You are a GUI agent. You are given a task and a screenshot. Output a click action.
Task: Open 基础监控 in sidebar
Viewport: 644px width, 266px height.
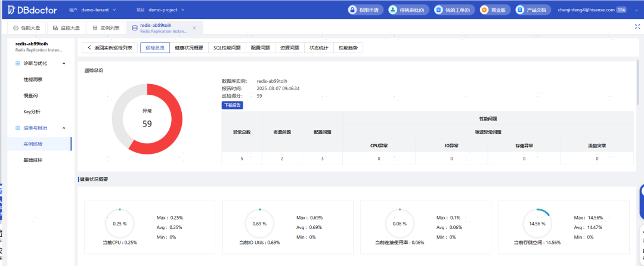[33, 160]
